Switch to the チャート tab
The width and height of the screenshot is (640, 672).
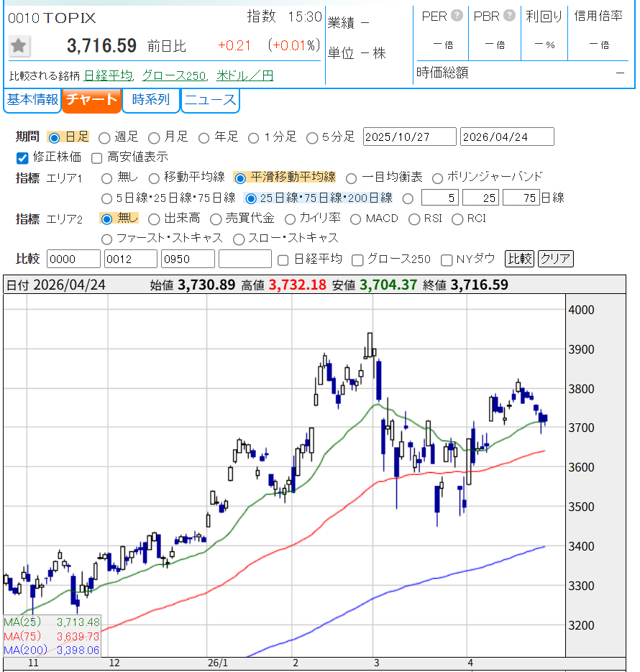(92, 101)
